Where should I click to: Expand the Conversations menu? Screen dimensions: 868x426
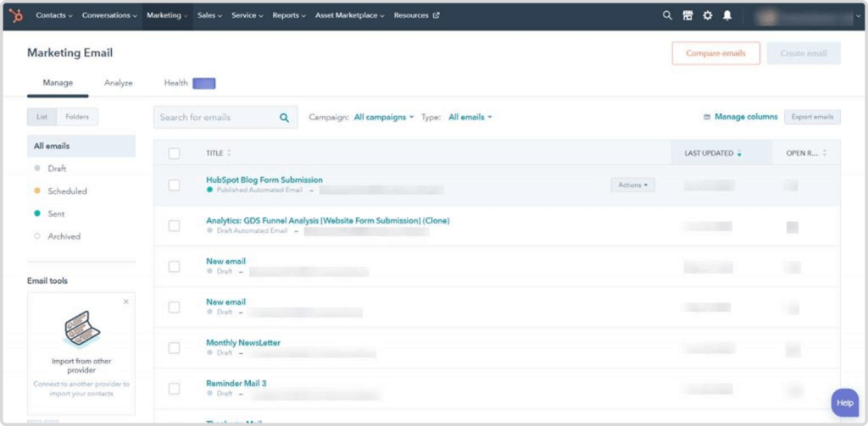(109, 15)
